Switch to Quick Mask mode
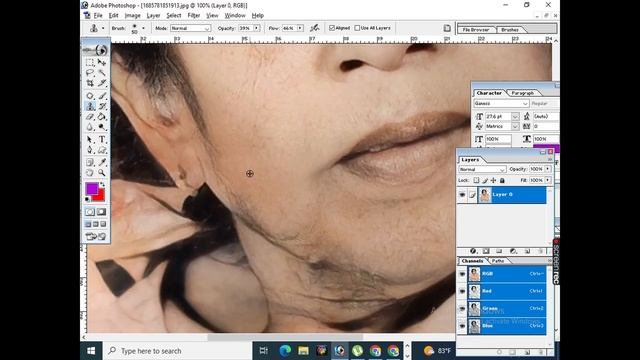 coord(101,212)
